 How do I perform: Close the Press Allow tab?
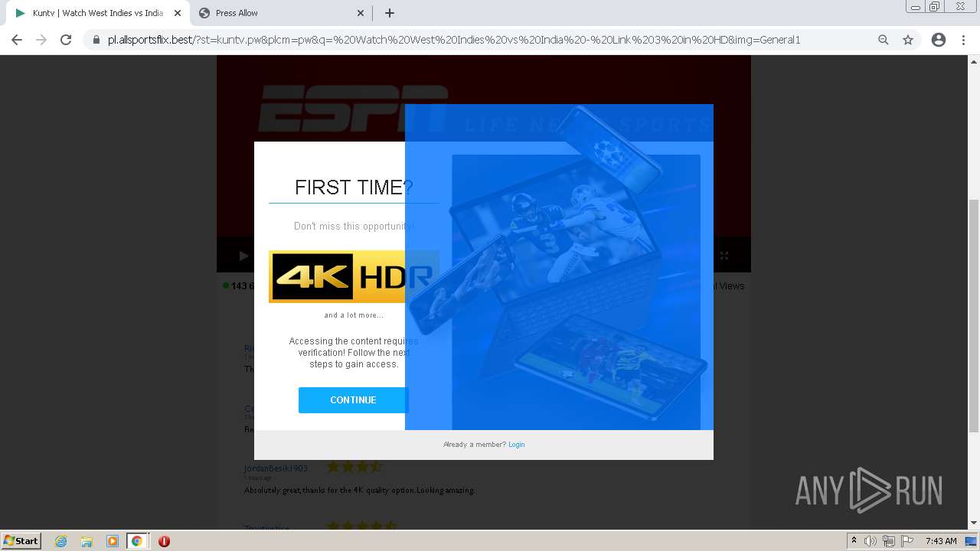click(361, 13)
